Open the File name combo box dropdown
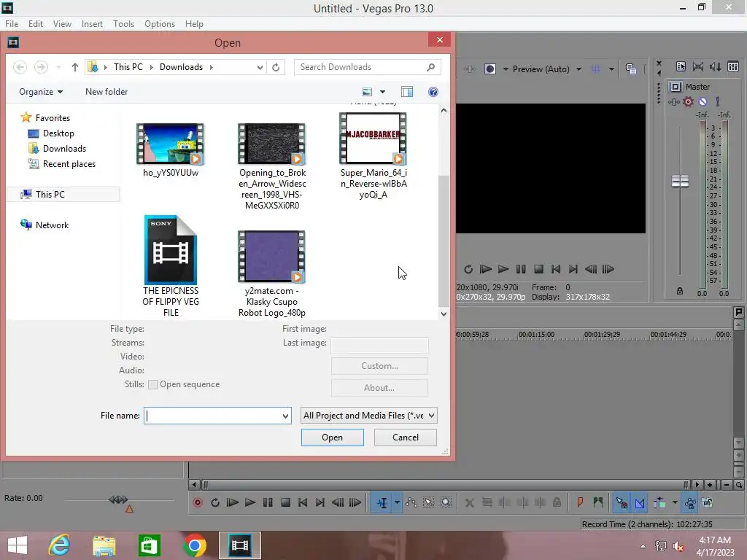Viewport: 747px width, 560px height. tap(285, 416)
